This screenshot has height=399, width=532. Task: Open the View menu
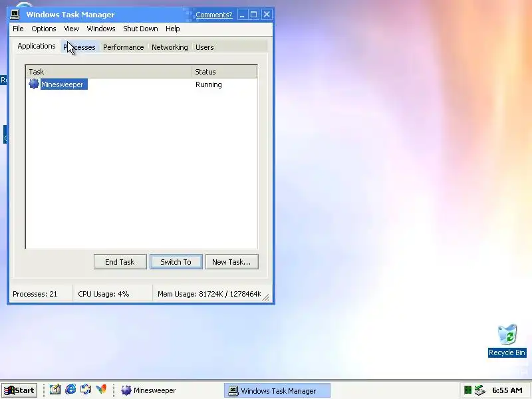(71, 29)
